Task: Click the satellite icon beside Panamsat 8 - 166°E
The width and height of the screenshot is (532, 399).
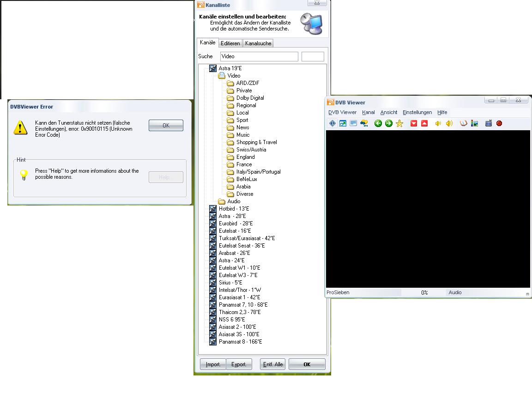Action: (x=213, y=342)
